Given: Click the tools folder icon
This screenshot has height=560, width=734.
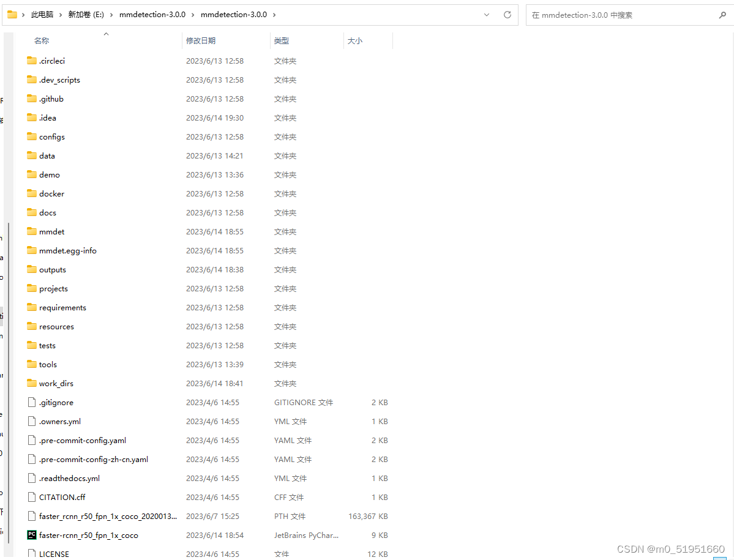Looking at the screenshot, I should coord(32,364).
